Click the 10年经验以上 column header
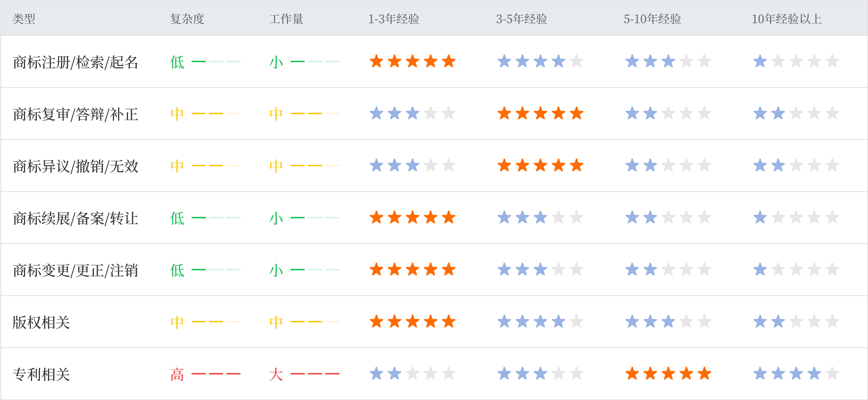Screen dimensions: 868x400 point(786,19)
